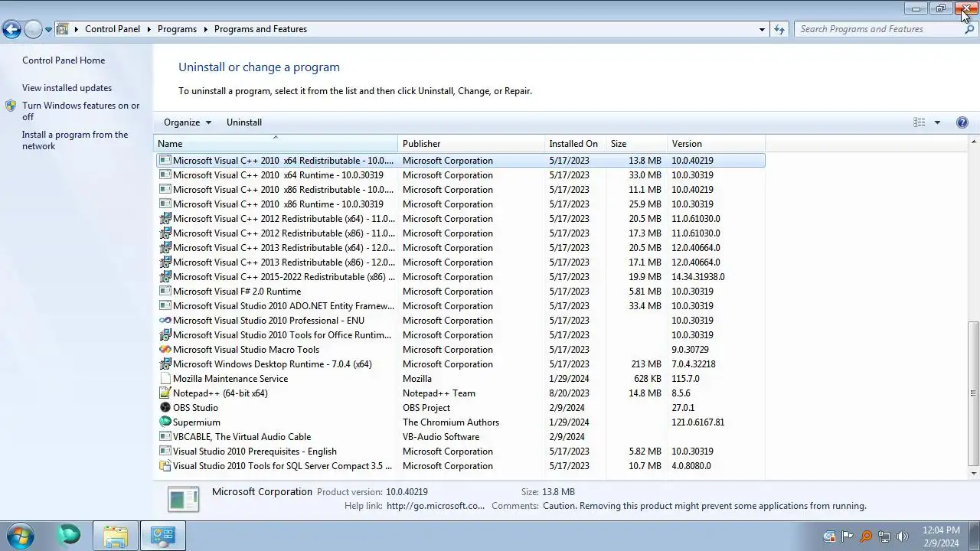
Task: Click the Notepad++ program icon
Action: tap(165, 393)
